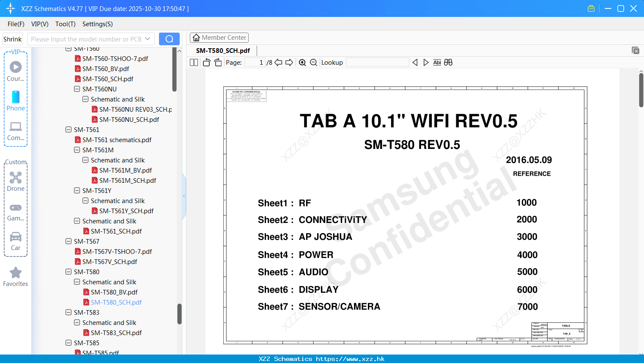
Task: Rotate page counterclockwise icon
Action: 206,62
